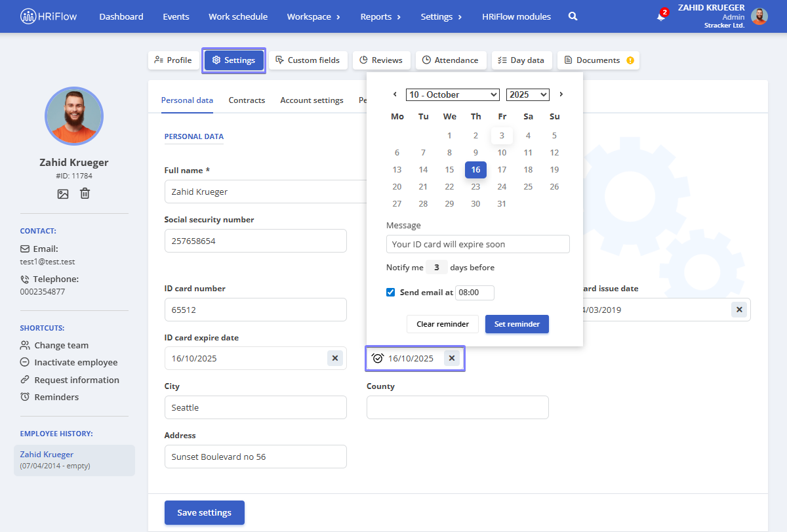Clear the ID card issue date
This screenshot has width=787, height=532.
[x=739, y=310]
